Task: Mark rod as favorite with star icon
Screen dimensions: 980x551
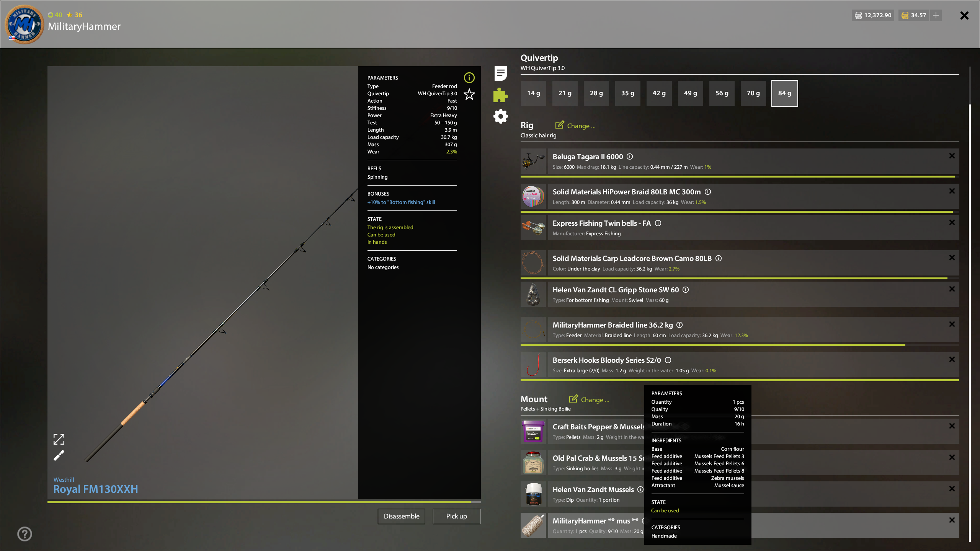Action: point(469,94)
